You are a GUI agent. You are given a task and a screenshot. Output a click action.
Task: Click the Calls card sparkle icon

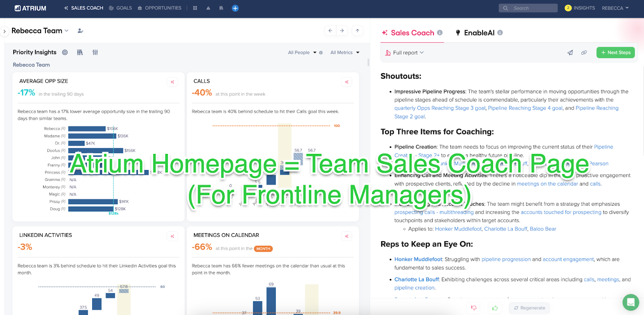(x=347, y=82)
